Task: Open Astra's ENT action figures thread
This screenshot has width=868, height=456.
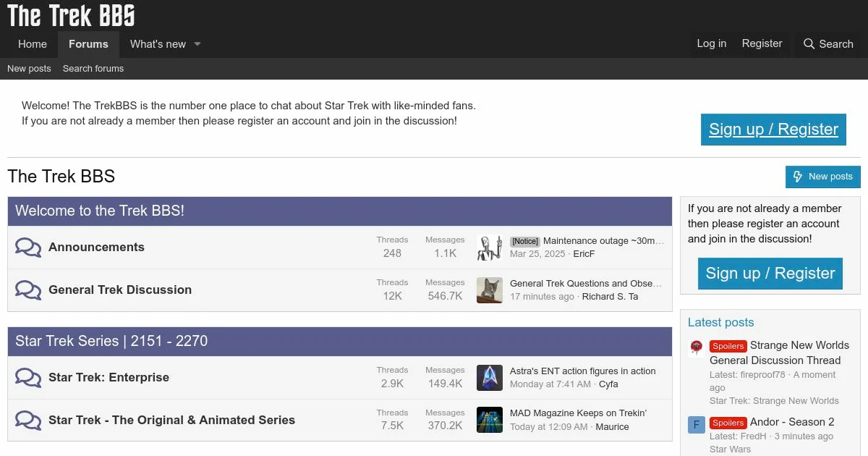Action: (583, 371)
